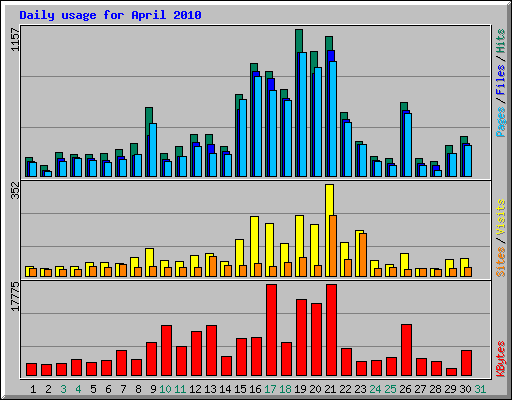Click day label 15 on the axis
512x400 pixels.
pyautogui.click(x=240, y=389)
